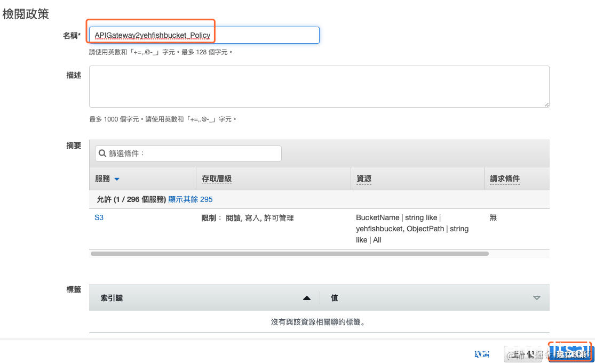Select the '限制： 閱讀, 寫入, 許可管理' access level text

[248, 218]
